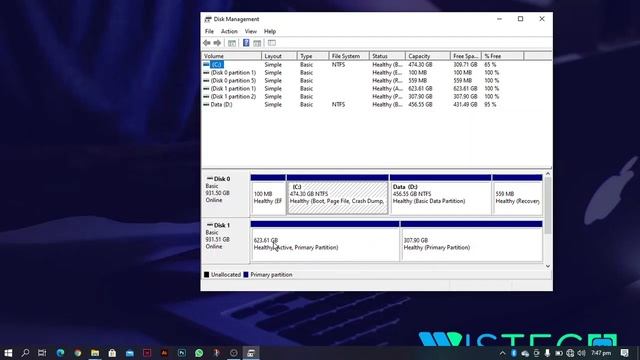
Task: Open taskbar Search
Action: [25, 353]
